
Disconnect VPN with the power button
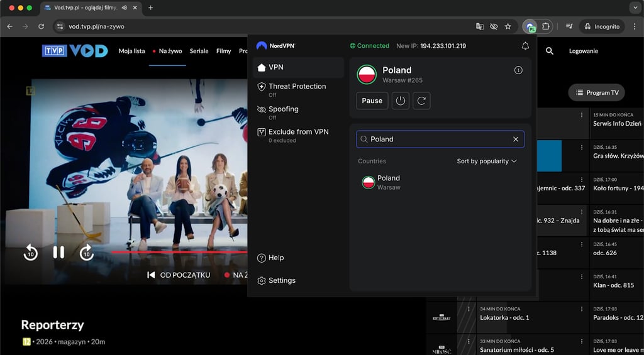pos(401,101)
